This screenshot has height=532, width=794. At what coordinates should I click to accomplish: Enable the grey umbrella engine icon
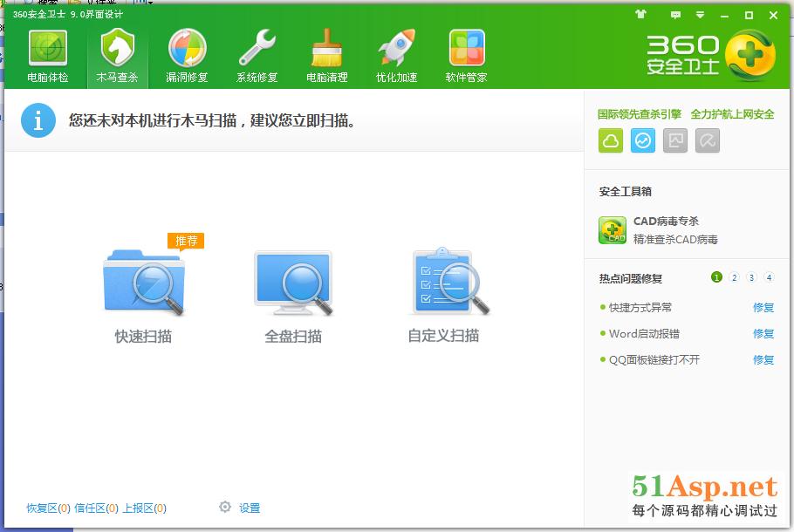(708, 140)
